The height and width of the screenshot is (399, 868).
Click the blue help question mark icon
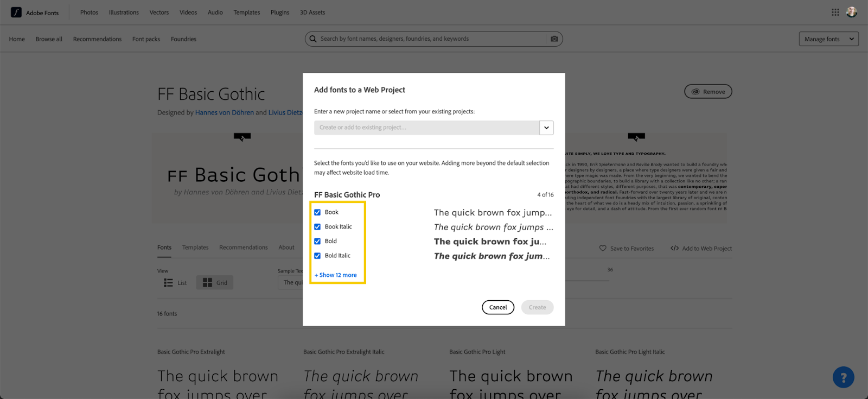click(843, 377)
